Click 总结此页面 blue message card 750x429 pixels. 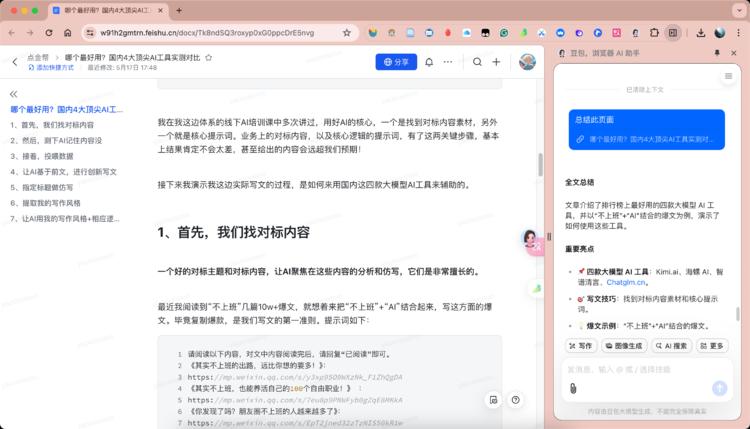tap(646, 130)
